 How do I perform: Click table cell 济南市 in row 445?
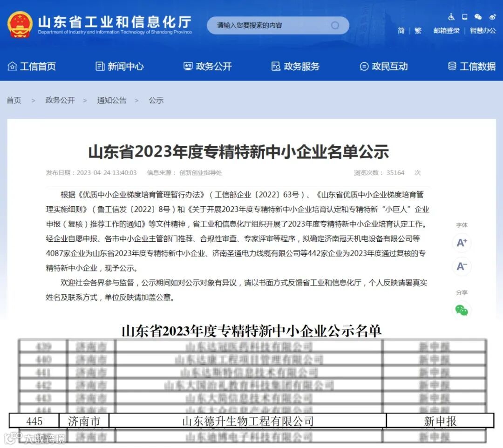click(x=84, y=421)
